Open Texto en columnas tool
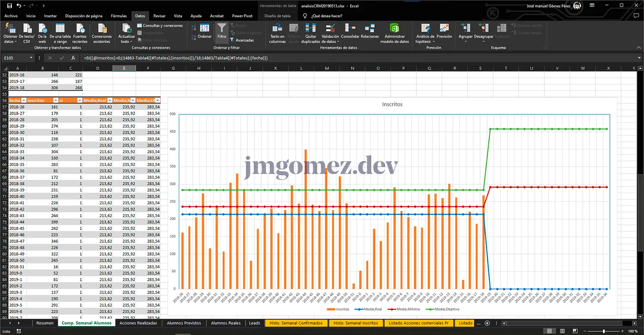The width and height of the screenshot is (644, 335). [x=277, y=29]
